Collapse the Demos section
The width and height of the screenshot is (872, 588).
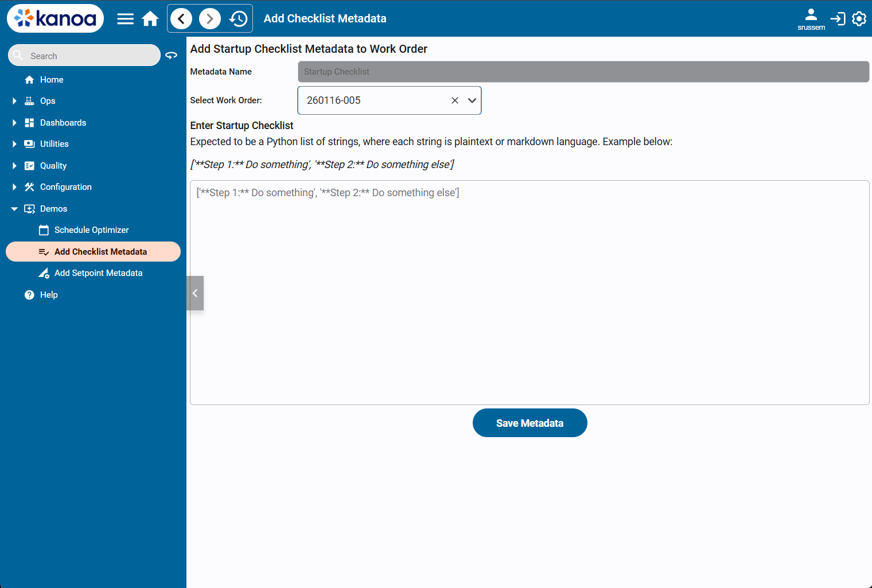14,209
